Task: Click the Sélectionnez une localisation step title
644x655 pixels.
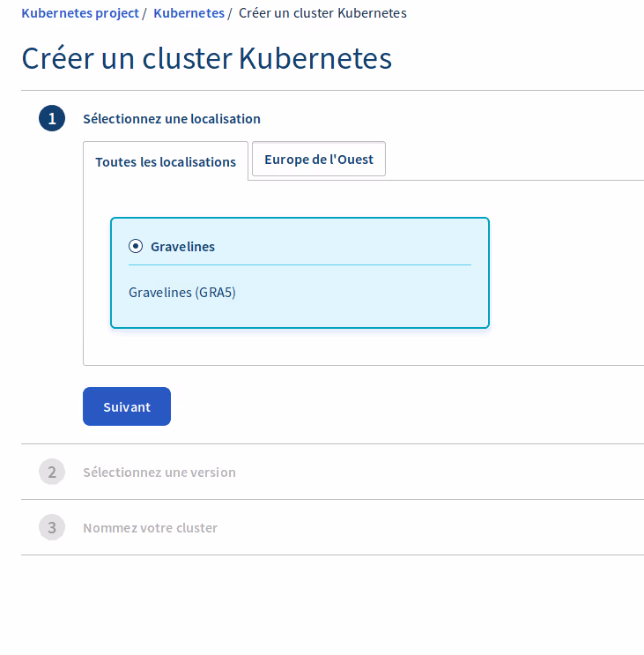Action: [172, 118]
